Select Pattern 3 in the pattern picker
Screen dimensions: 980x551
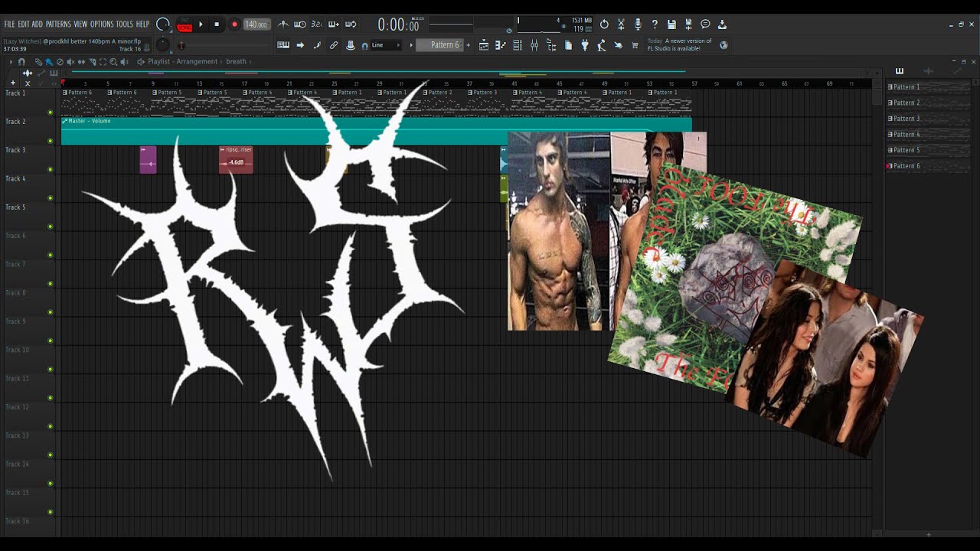click(928, 119)
